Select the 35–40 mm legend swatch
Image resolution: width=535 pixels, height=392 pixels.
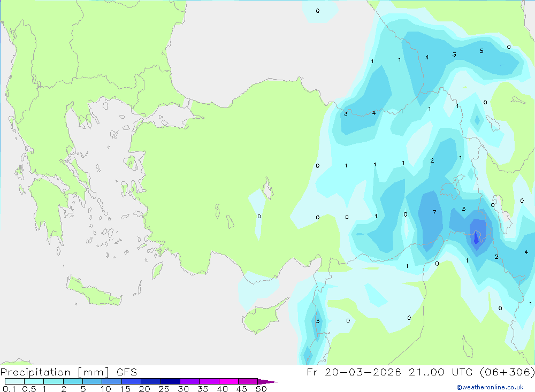point(209,381)
